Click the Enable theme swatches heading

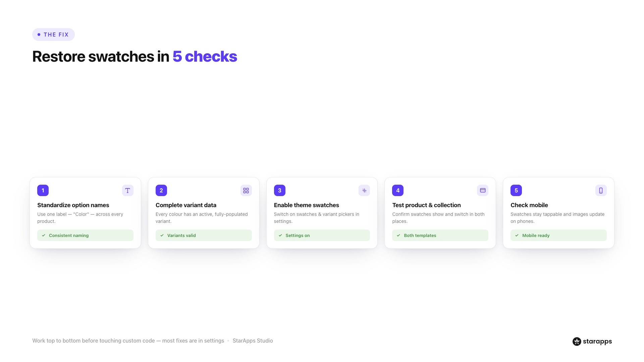(306, 205)
